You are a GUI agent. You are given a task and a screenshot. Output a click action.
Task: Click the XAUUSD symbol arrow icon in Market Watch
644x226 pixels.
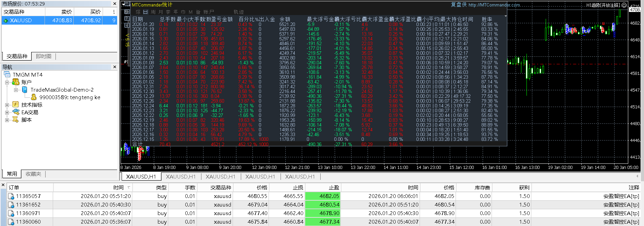6,21
